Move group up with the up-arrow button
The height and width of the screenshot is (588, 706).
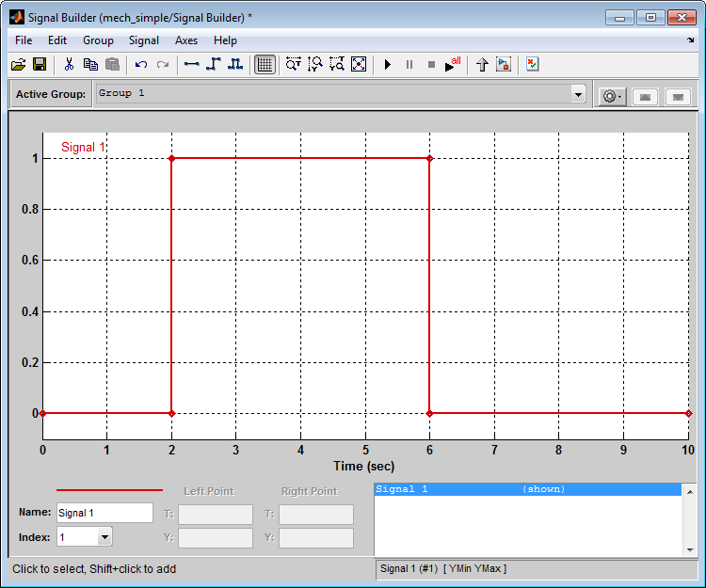[x=645, y=97]
